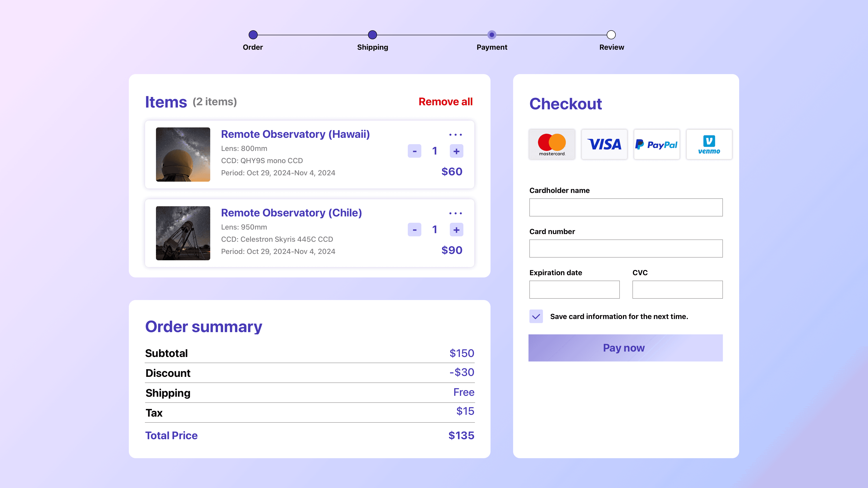868x488 pixels.
Task: Focus the Cardholder name field
Action: point(626,207)
